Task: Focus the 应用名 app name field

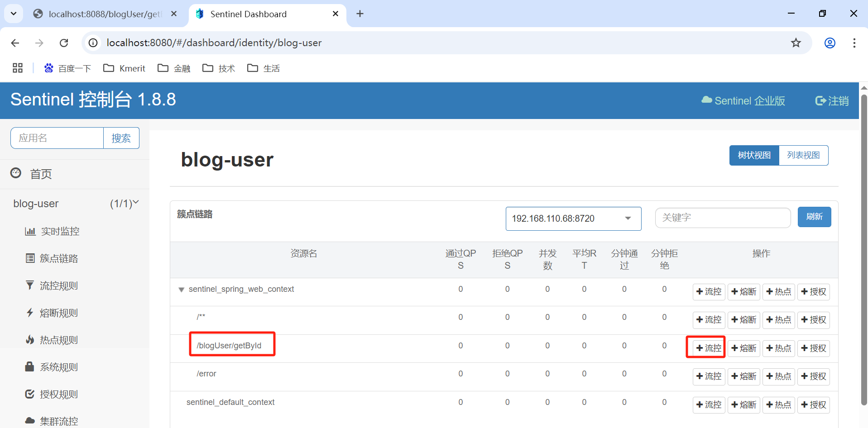Action: [x=57, y=138]
